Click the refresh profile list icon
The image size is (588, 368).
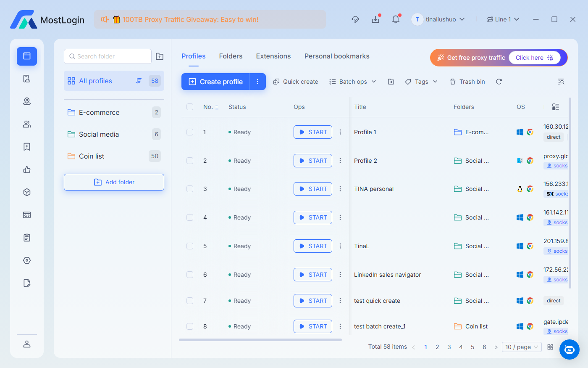(499, 82)
